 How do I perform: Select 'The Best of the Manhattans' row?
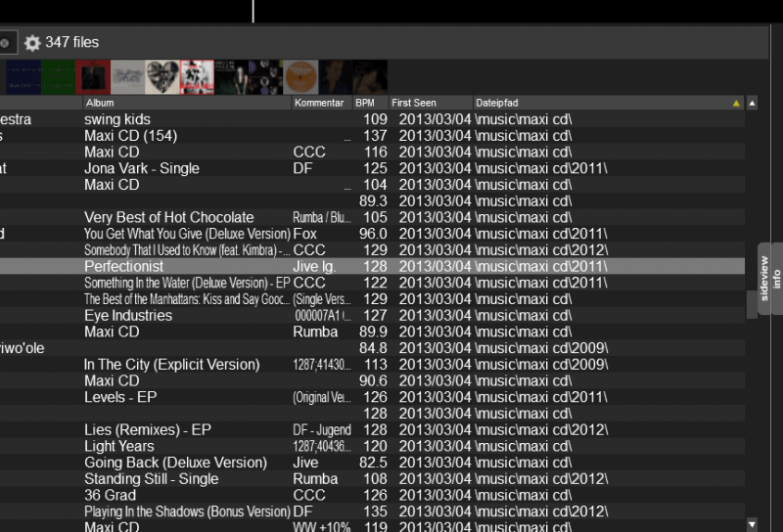point(372,299)
